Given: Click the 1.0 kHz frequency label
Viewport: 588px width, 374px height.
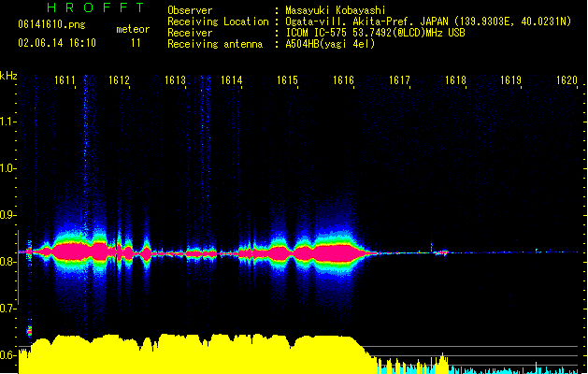Looking at the screenshot, I should pos(7,168).
